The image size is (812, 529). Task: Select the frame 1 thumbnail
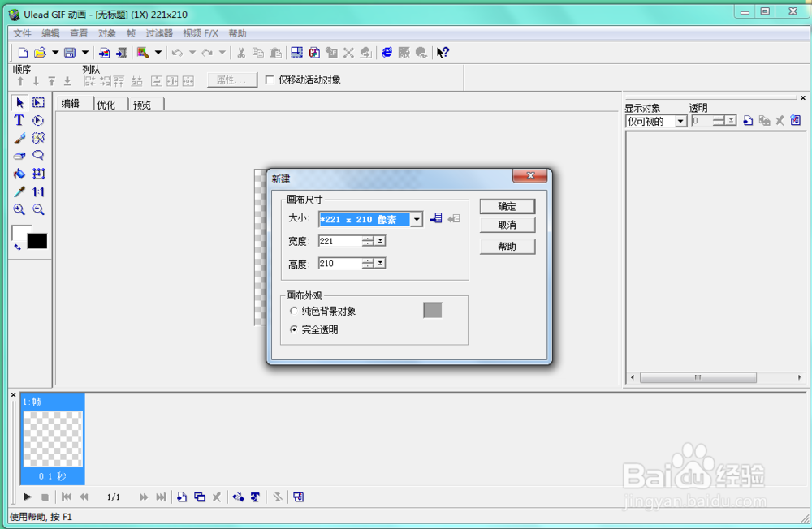click(x=53, y=439)
